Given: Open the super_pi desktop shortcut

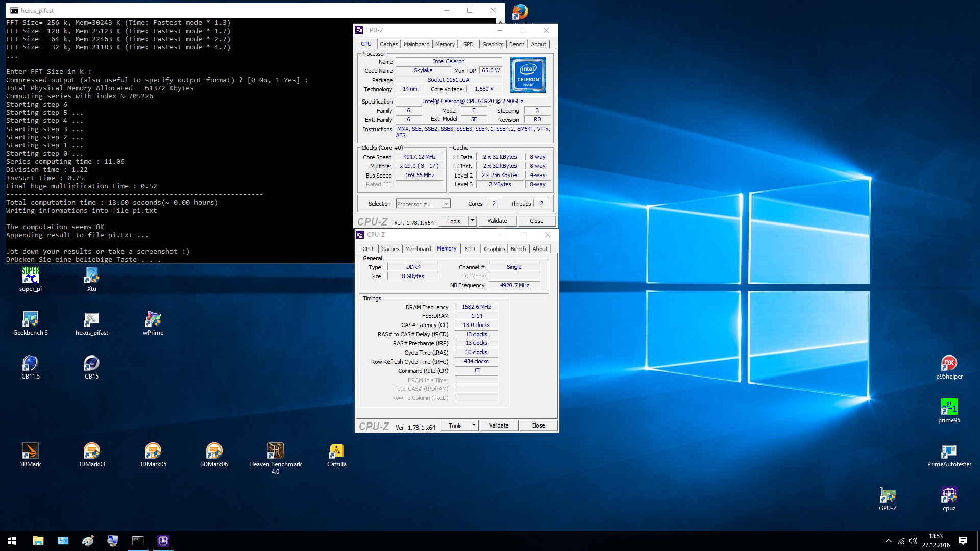Looking at the screenshot, I should [x=31, y=280].
